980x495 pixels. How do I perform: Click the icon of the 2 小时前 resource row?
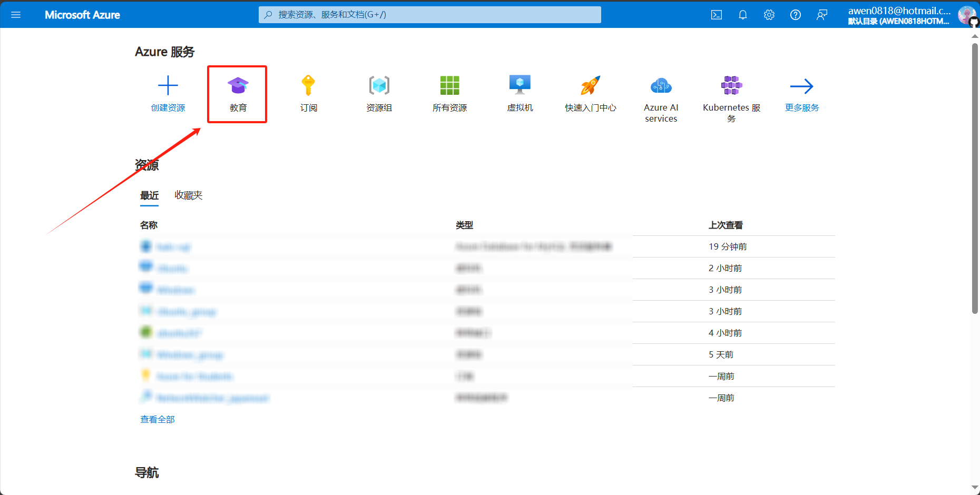click(x=146, y=267)
